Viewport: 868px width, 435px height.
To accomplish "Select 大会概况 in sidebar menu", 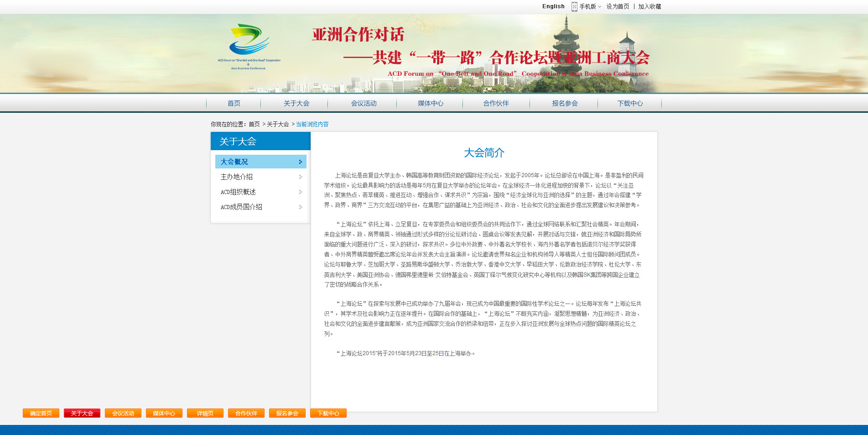I will pos(261,162).
